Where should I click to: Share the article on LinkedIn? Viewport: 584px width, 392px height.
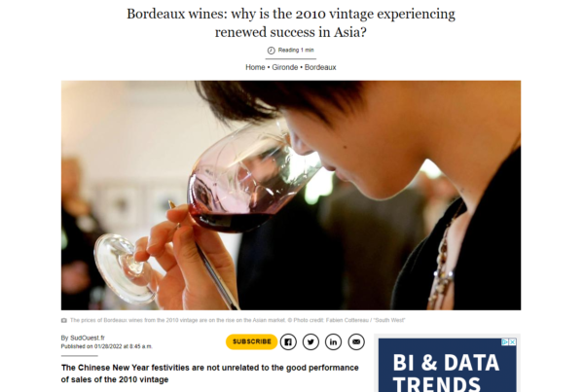pos(333,341)
